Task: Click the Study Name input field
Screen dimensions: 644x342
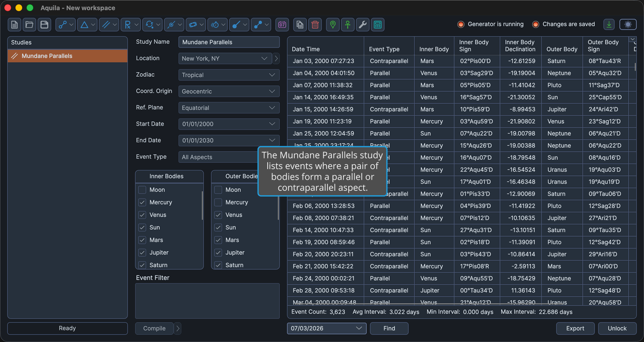Action: pyautogui.click(x=229, y=42)
